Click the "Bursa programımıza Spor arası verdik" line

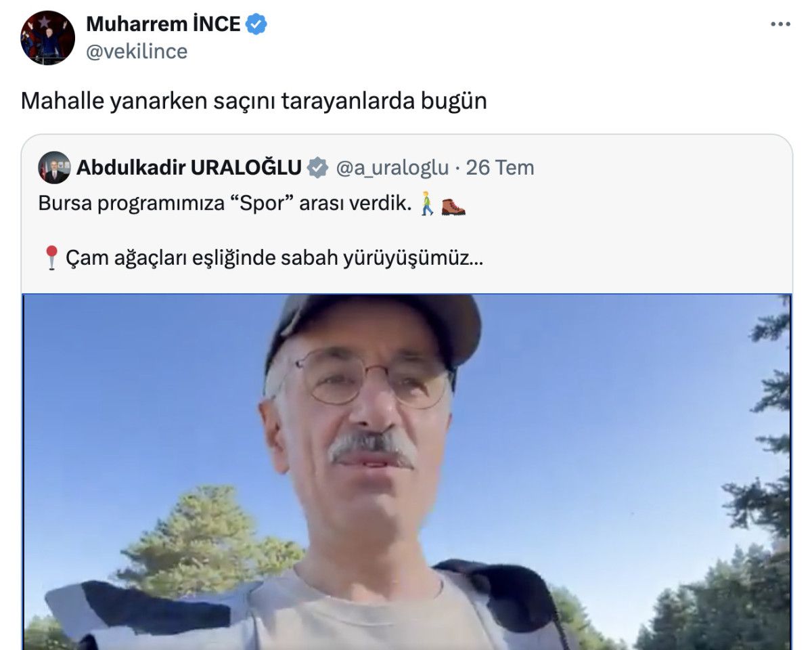pos(225,204)
